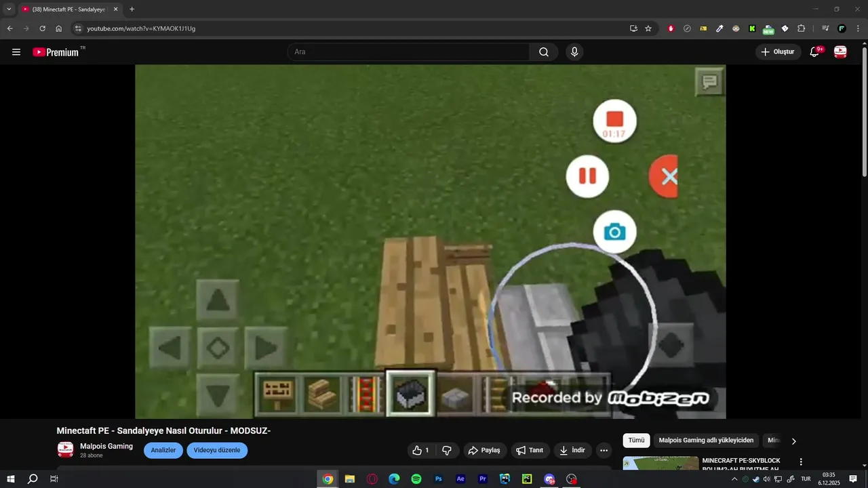
Task: Open the YouTube account avatar menu
Action: click(840, 52)
